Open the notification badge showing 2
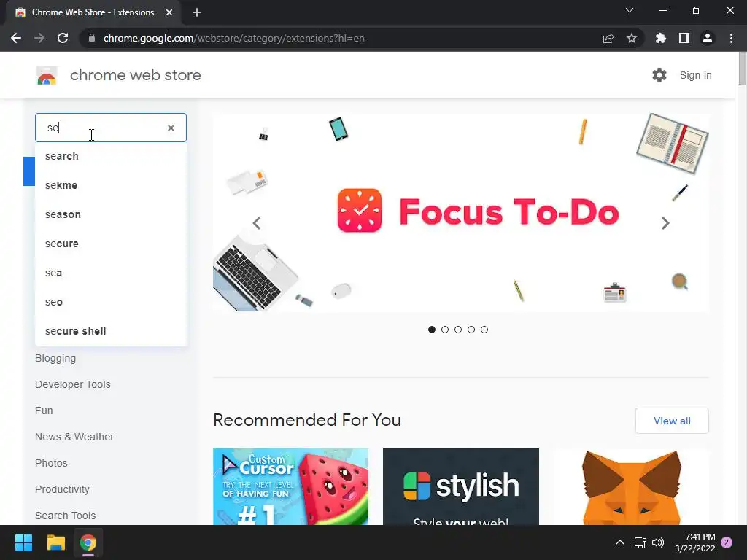 [727, 542]
